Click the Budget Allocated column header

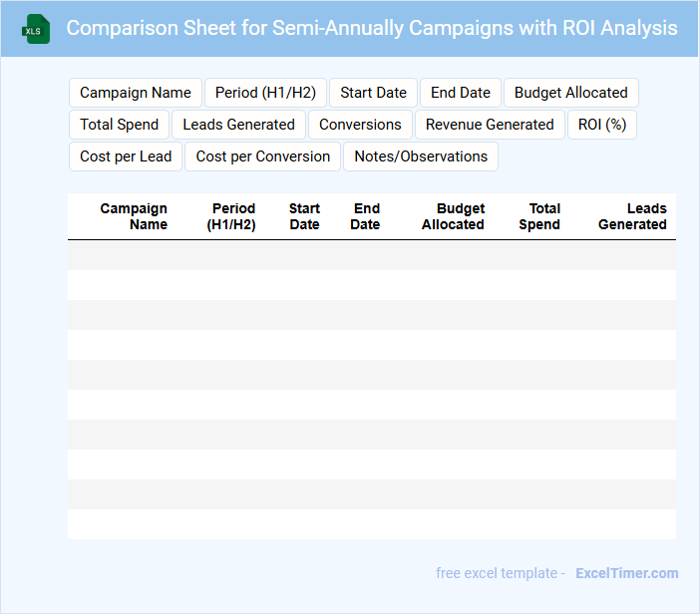pyautogui.click(x=453, y=216)
